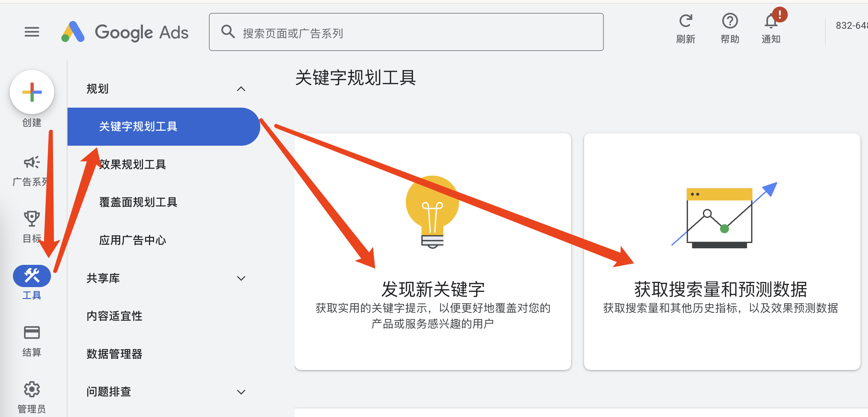
Task: Click the 创建 plus button
Action: [x=32, y=92]
